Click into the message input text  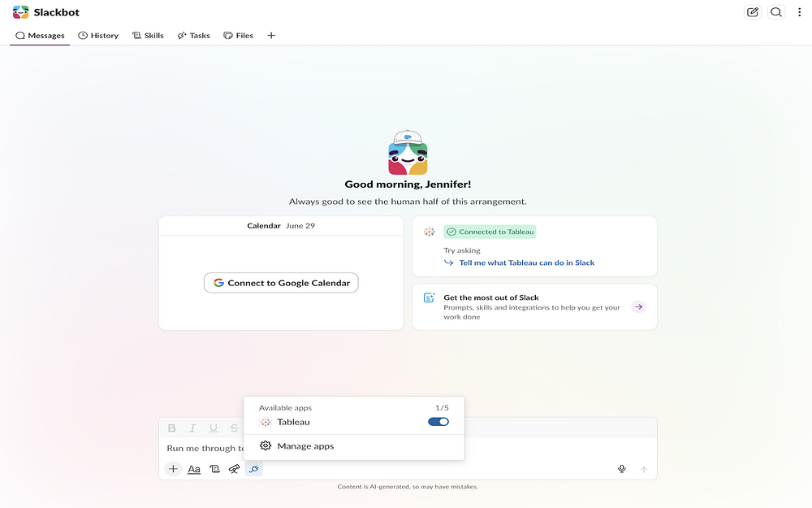click(205, 449)
